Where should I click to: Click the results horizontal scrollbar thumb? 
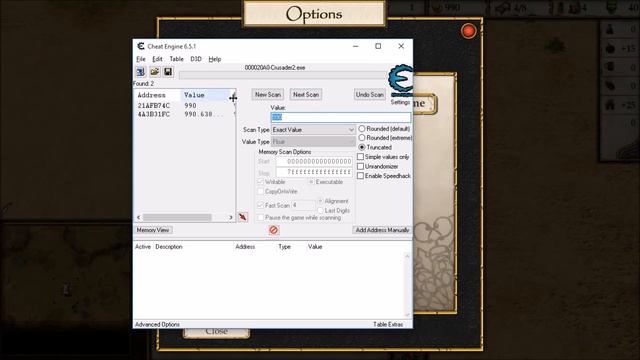[177, 218]
